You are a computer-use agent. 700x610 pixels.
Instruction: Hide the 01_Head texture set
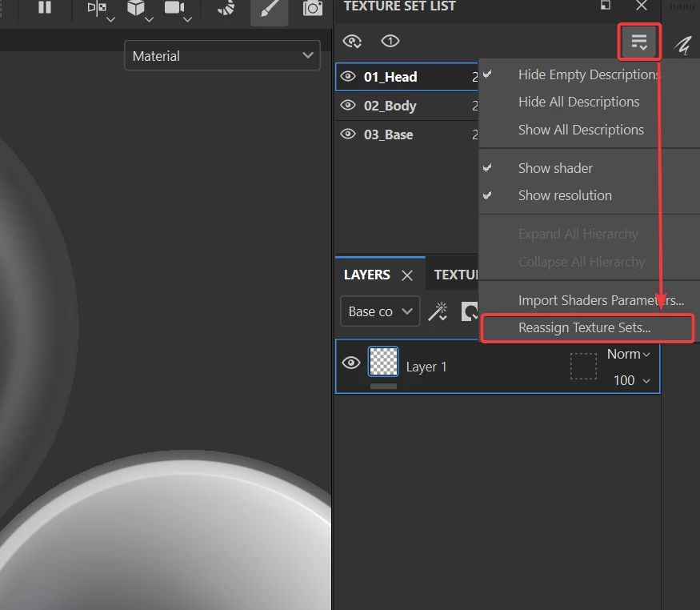(348, 77)
